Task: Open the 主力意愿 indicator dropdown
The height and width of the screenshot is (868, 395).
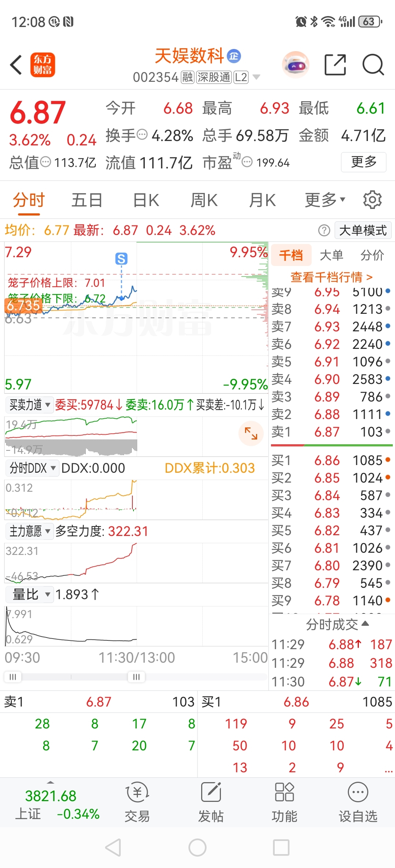Action: (x=30, y=531)
